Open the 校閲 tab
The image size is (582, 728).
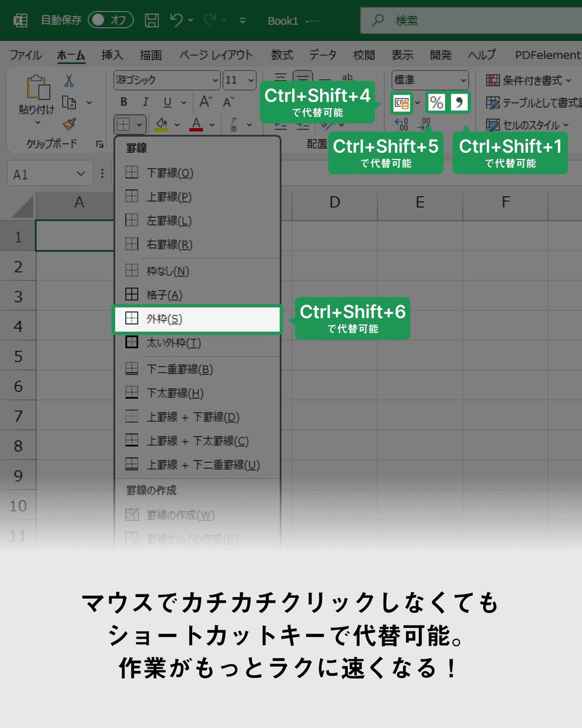click(x=364, y=55)
